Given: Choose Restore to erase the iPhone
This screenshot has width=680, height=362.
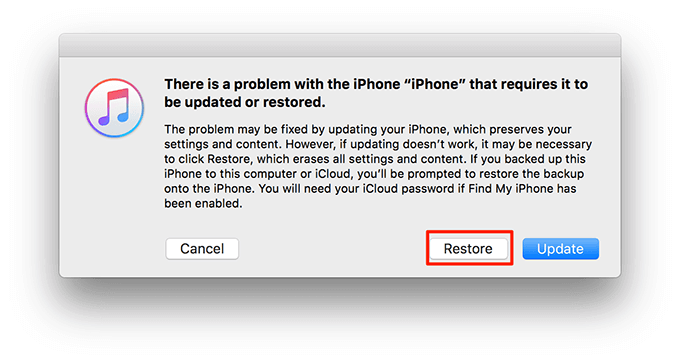Looking at the screenshot, I should tap(468, 248).
